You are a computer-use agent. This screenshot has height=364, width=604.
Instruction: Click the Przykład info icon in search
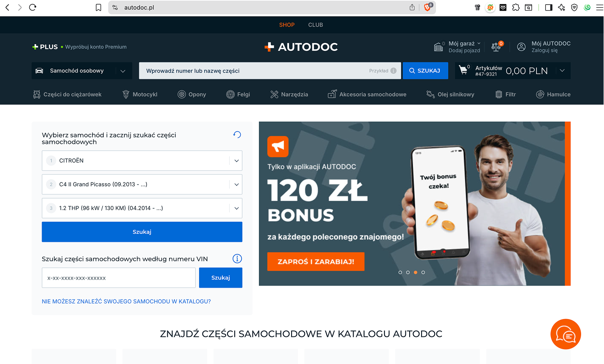pos(393,71)
